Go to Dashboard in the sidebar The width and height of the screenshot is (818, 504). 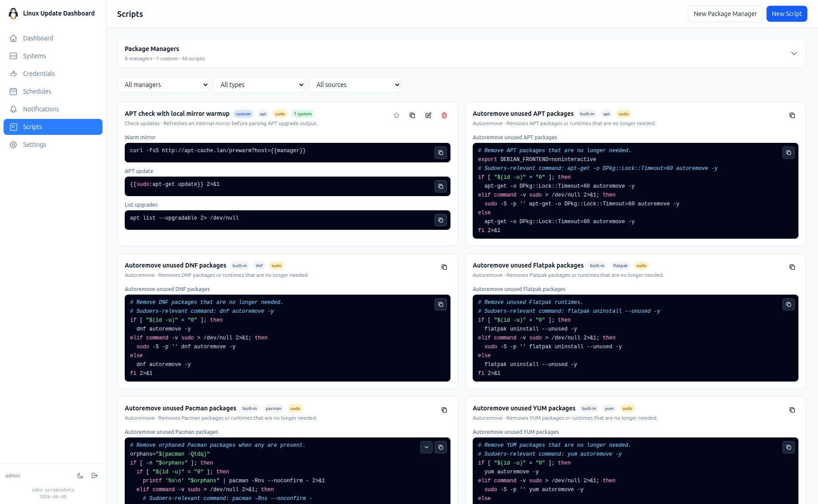point(53,38)
